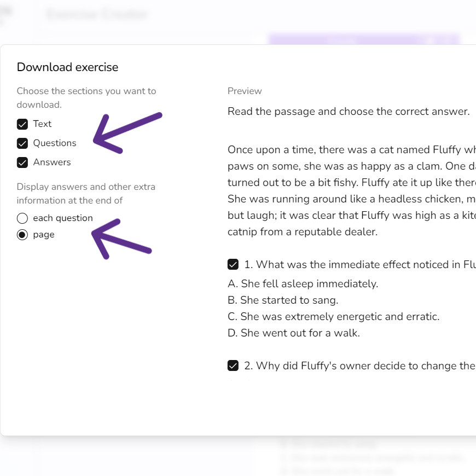Select the 'each question' radio button
This screenshot has width=476, height=476.
(22, 218)
